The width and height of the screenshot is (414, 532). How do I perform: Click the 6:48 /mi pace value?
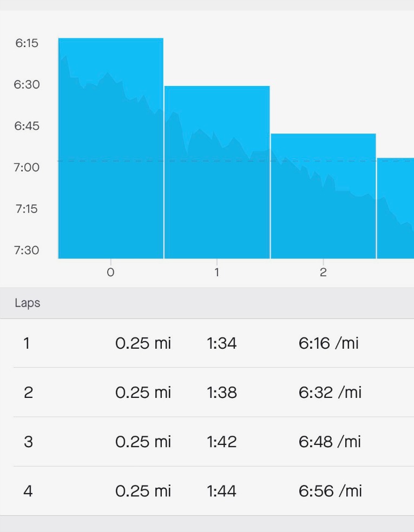330,442
